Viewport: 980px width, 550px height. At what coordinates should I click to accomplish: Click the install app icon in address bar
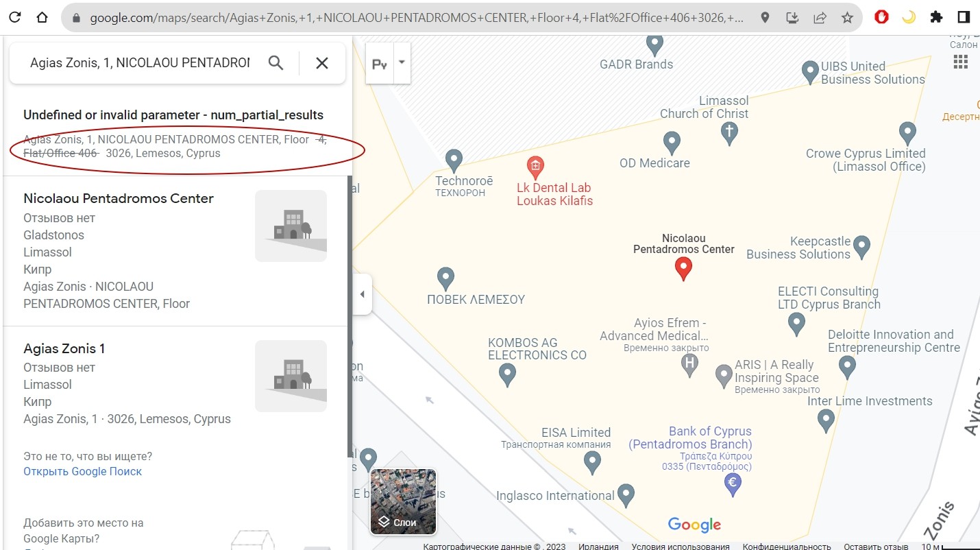click(792, 18)
